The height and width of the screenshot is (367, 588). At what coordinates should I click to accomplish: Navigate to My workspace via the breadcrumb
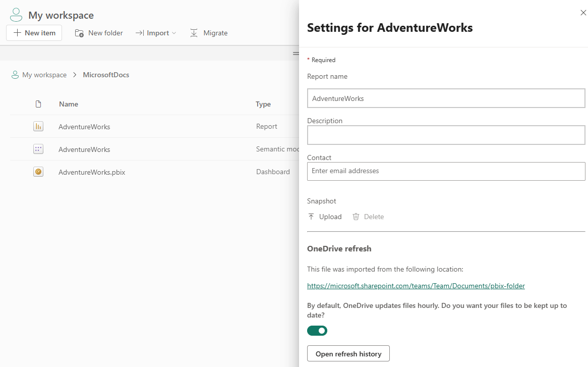coord(44,75)
